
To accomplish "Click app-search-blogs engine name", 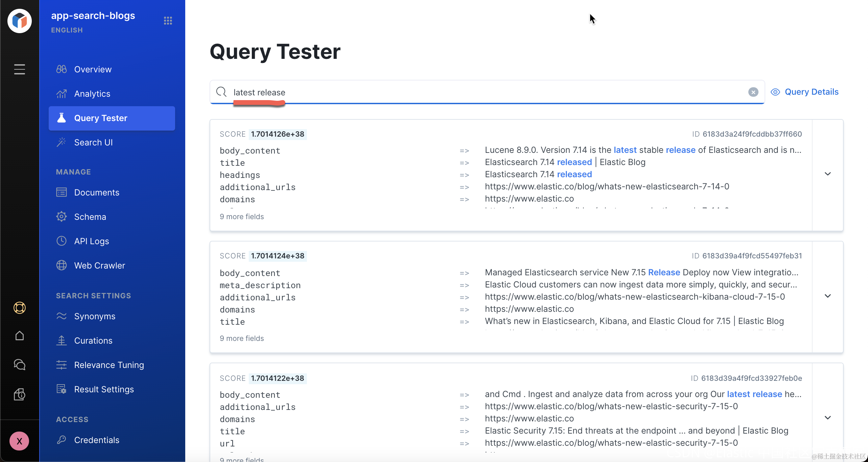I will click(93, 16).
